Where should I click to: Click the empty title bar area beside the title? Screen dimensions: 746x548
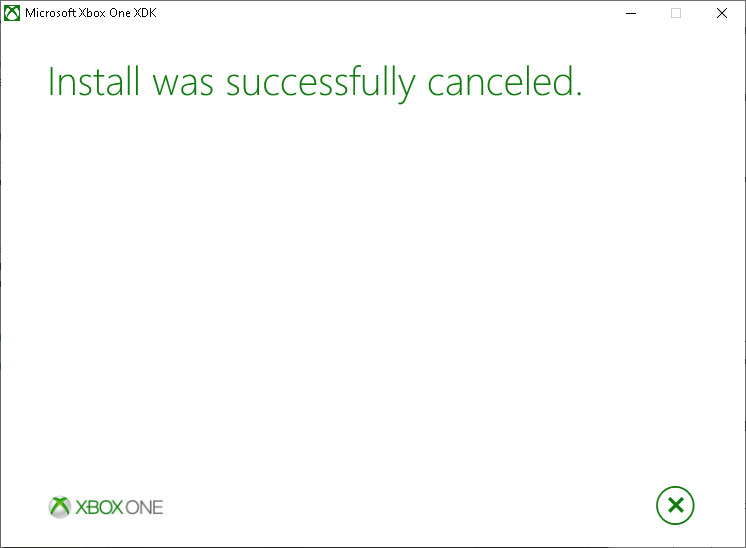(380, 13)
